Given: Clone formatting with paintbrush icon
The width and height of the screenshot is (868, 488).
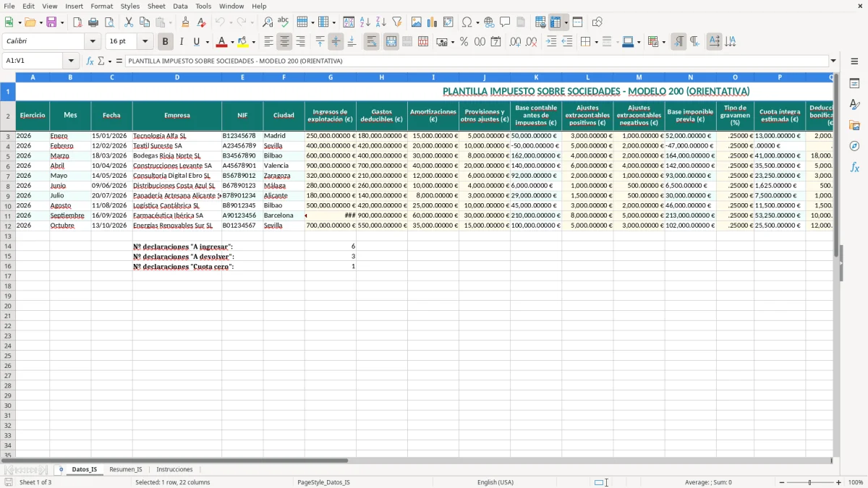Looking at the screenshot, I should click(x=185, y=22).
